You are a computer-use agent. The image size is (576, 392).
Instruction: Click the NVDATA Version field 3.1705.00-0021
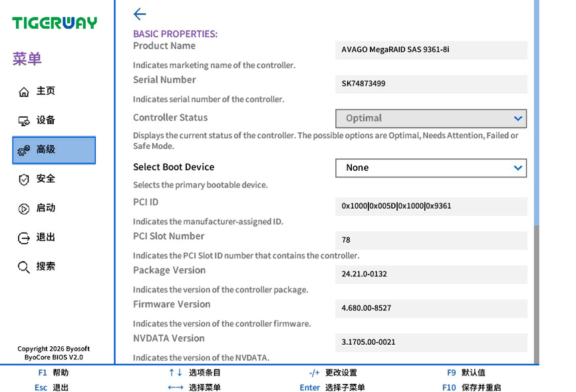pos(431,342)
